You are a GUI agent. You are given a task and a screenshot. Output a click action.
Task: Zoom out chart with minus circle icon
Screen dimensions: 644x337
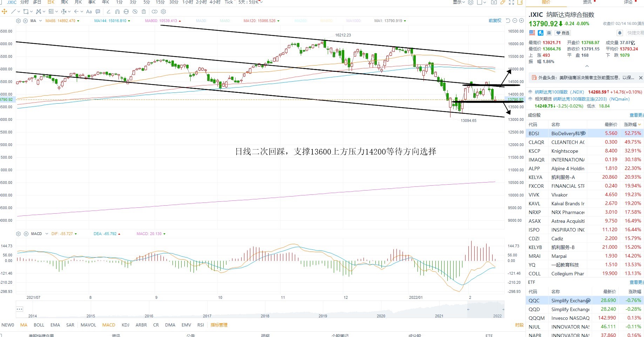click(x=515, y=21)
